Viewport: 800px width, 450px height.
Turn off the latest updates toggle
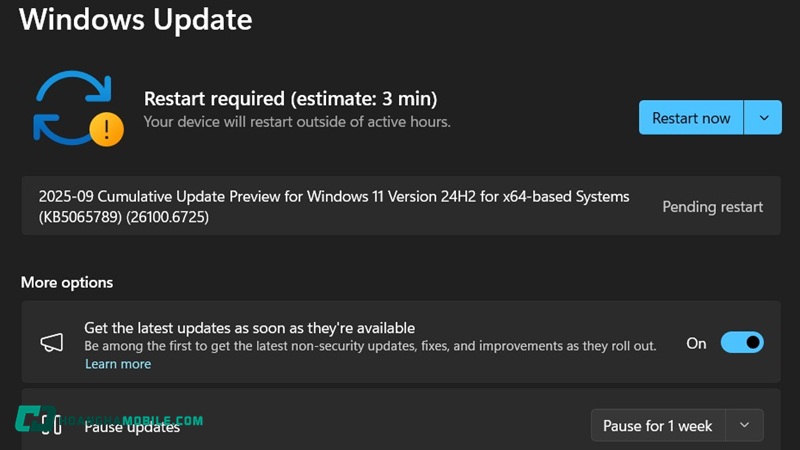[741, 343]
